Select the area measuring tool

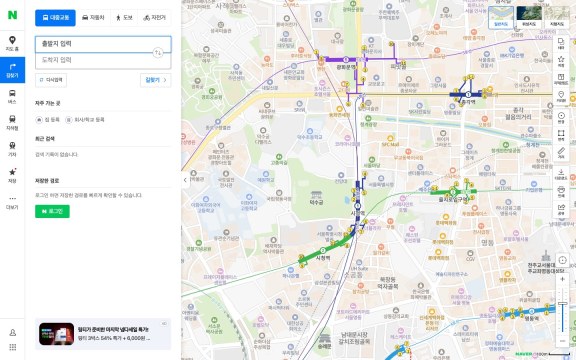[x=561, y=135]
